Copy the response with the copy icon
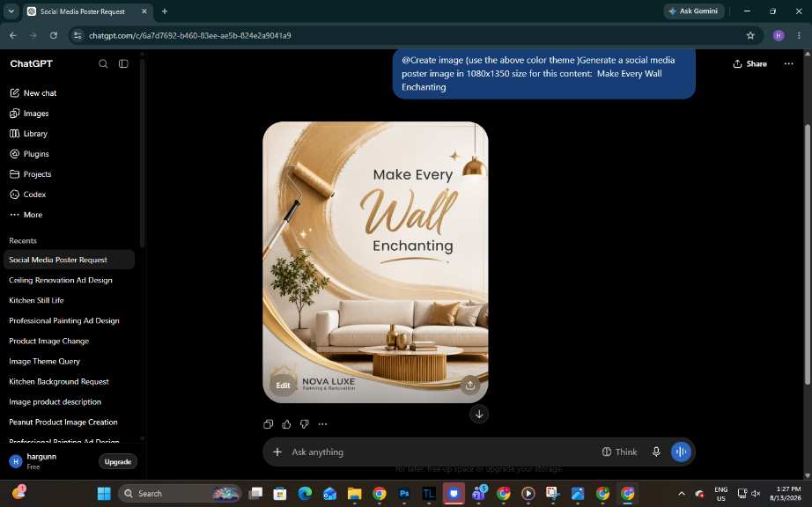This screenshot has height=507, width=812. (269, 424)
